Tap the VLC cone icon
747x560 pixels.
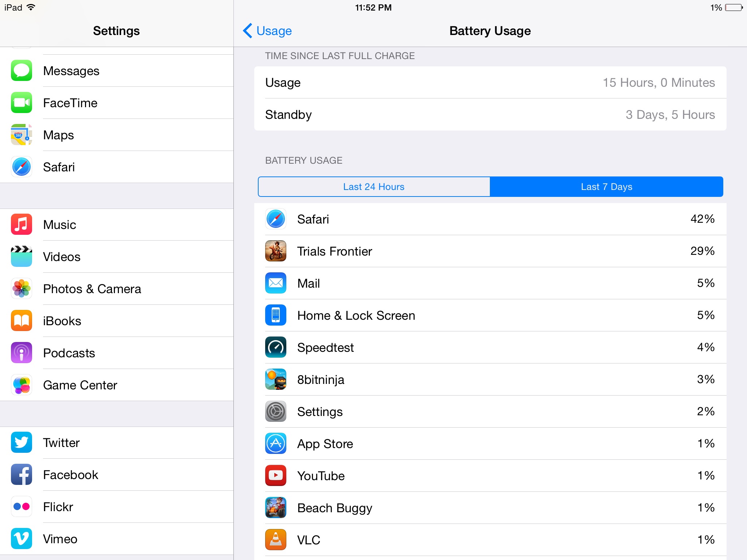click(x=276, y=540)
